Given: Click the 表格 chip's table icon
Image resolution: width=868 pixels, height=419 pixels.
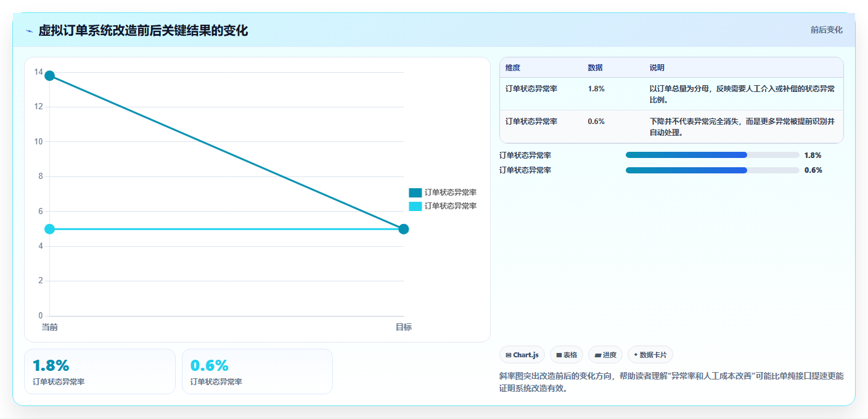Looking at the screenshot, I should pyautogui.click(x=559, y=355).
